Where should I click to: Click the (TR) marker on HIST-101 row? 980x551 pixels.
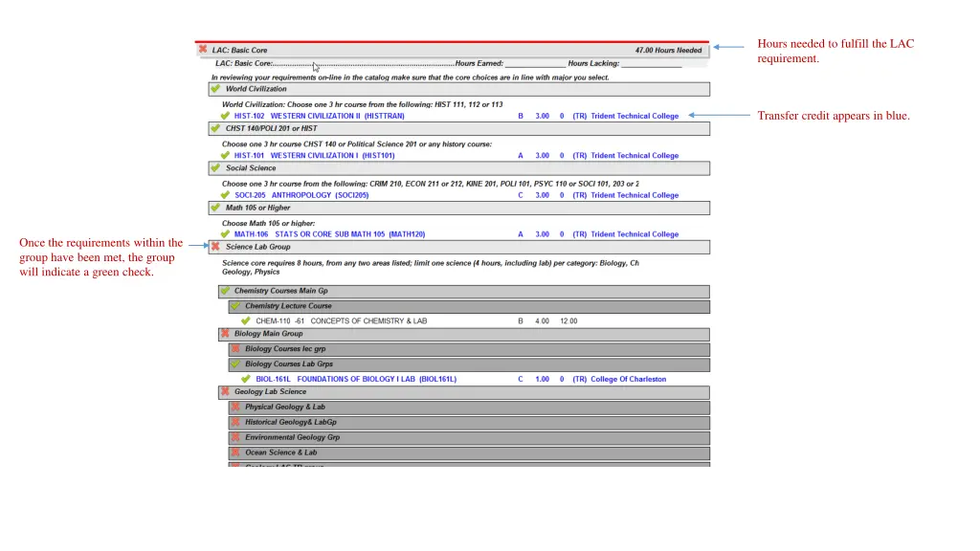pos(579,156)
